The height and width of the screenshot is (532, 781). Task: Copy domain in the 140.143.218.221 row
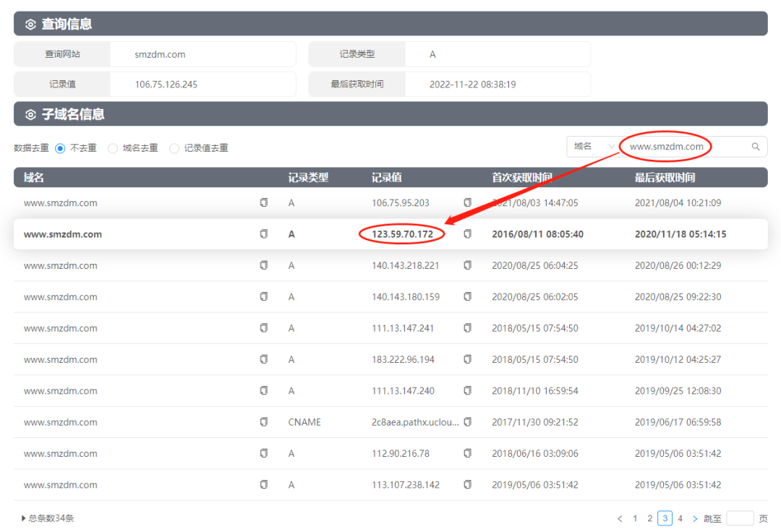264,265
